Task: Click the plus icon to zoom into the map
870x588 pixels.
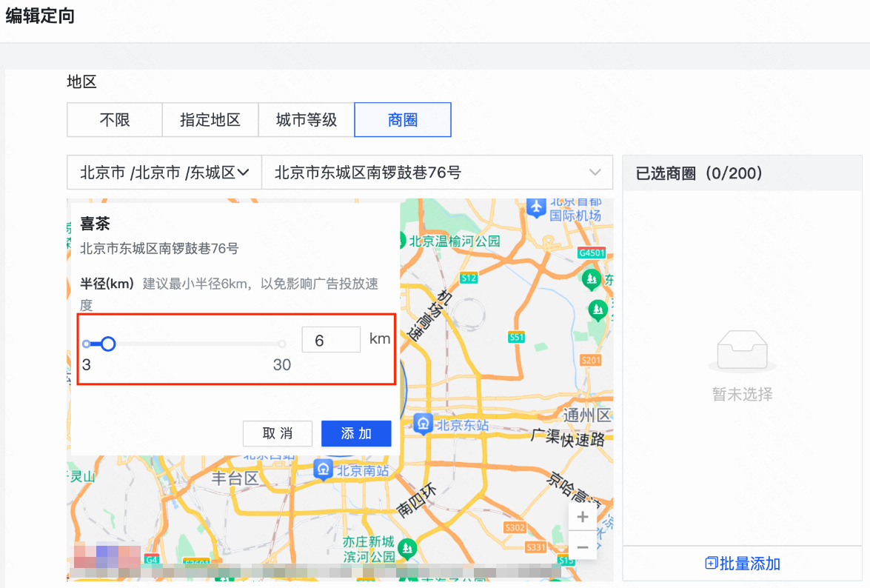Action: point(583,516)
